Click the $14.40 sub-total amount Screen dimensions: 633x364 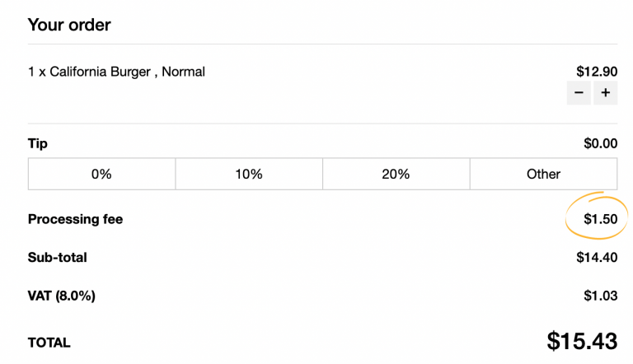(597, 257)
